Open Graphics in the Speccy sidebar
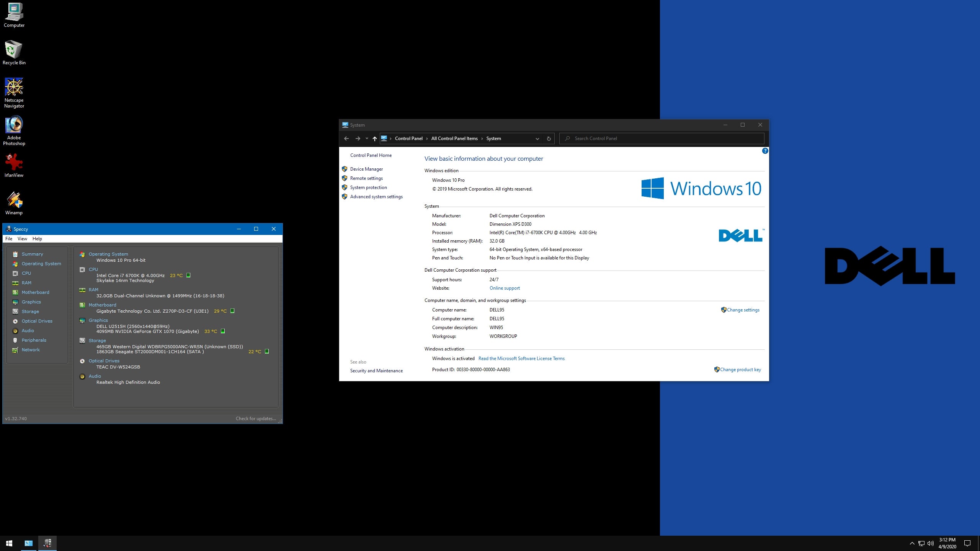Image resolution: width=980 pixels, height=551 pixels. 31,302
